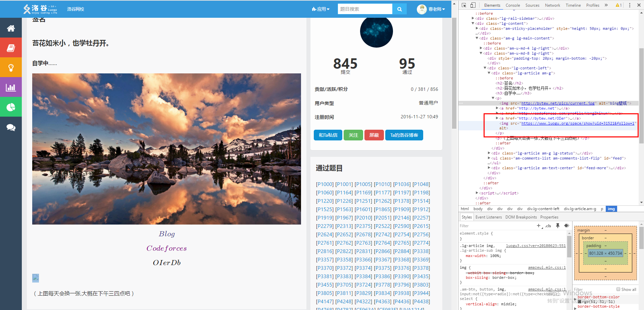The image size is (644, 310).
Task: Switch to the Timeline tab
Action: pos(573,5)
